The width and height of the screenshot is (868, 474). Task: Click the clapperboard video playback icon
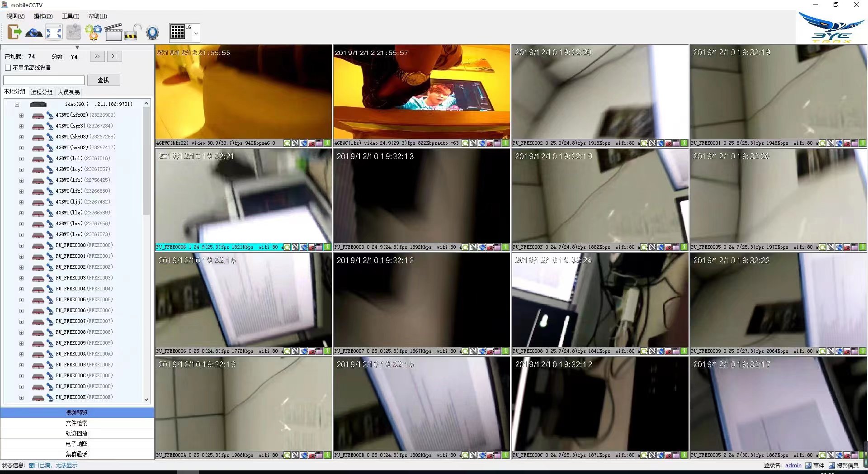pos(113,32)
